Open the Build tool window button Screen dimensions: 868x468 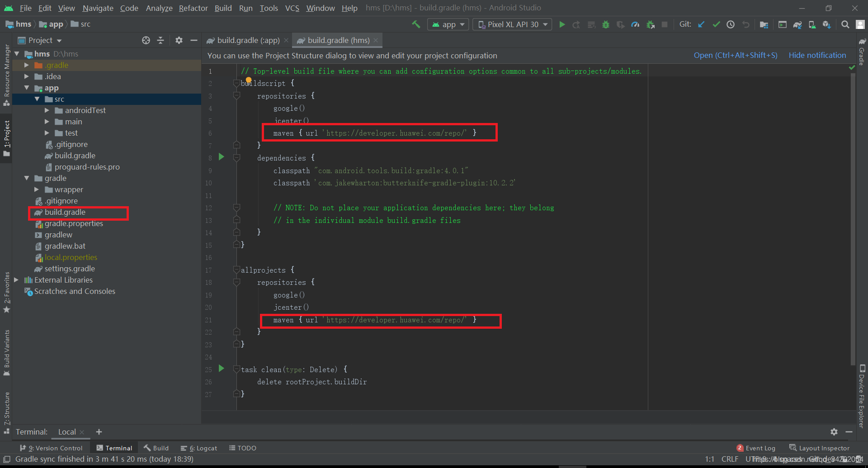[156, 448]
